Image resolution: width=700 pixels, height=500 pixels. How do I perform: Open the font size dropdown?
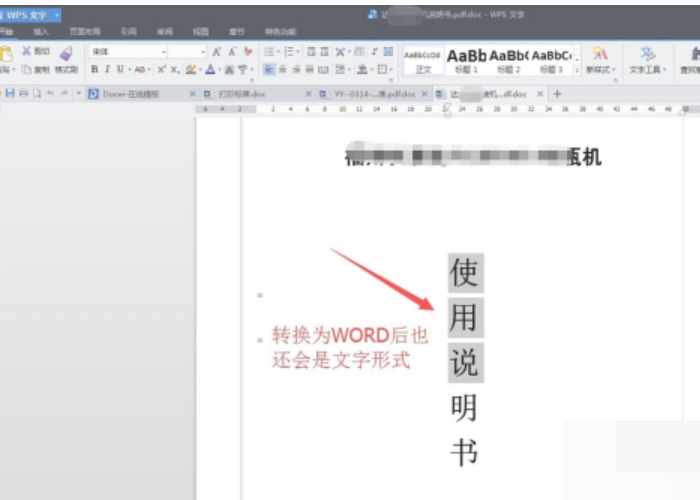click(x=203, y=52)
